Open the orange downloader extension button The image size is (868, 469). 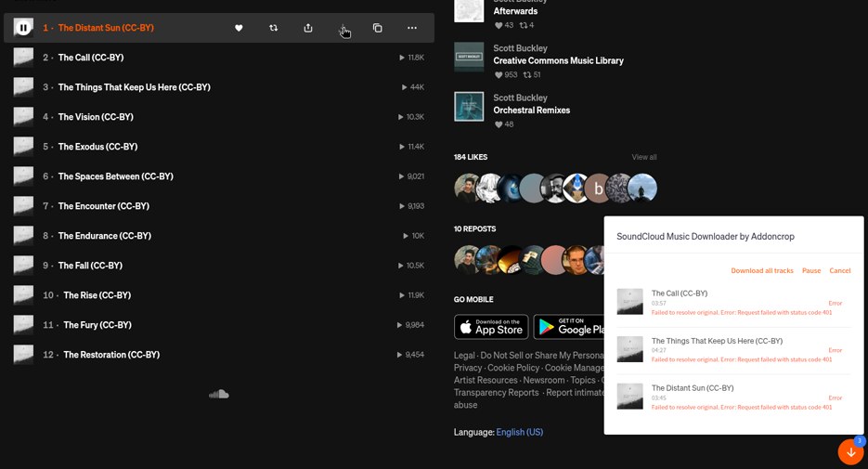pos(851,452)
